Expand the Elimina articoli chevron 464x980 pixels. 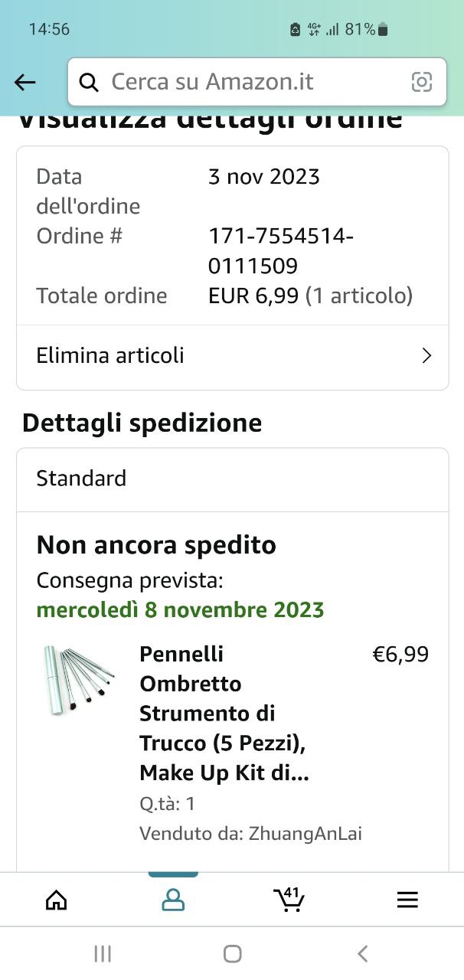coord(427,356)
